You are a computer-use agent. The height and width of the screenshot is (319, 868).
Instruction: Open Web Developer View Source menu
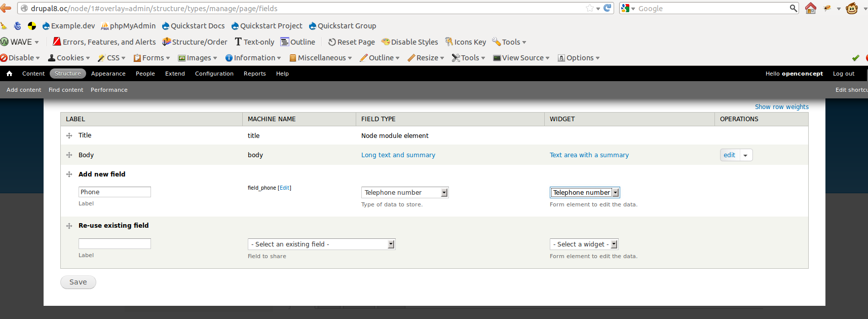pos(521,58)
